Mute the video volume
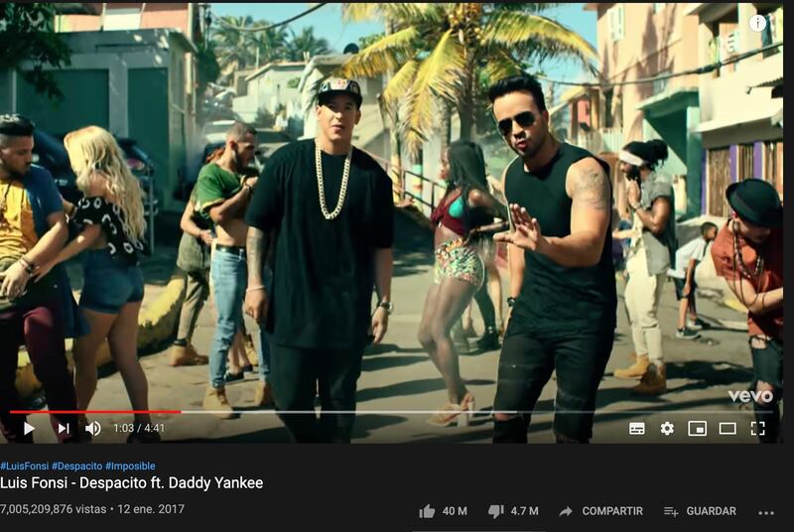Image resolution: width=794 pixels, height=532 pixels. coord(92,428)
